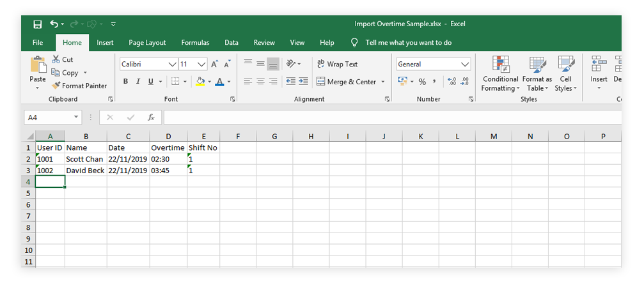Toggle Underline formatting
644x283 pixels.
pyautogui.click(x=150, y=82)
